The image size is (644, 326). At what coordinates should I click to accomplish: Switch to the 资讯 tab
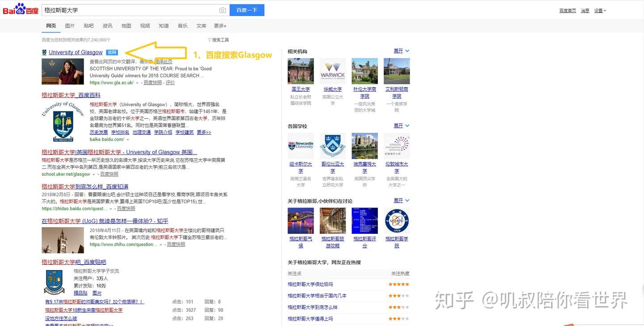(107, 26)
